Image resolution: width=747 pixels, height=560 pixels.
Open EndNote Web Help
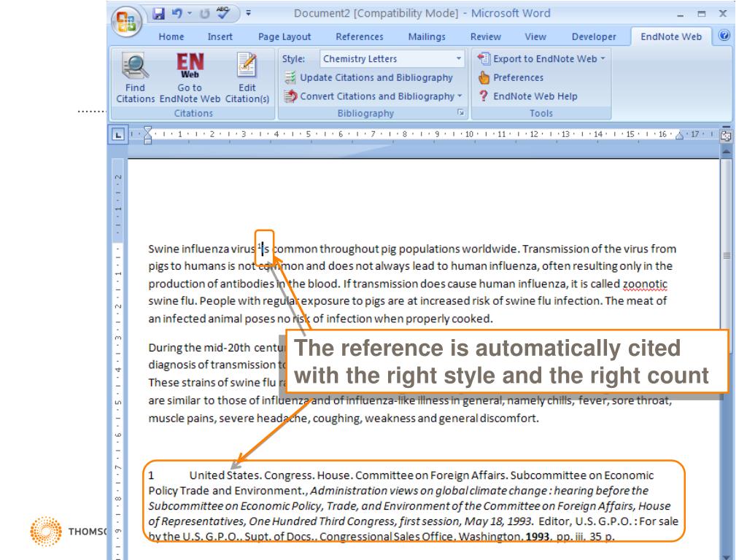pyautogui.click(x=528, y=96)
